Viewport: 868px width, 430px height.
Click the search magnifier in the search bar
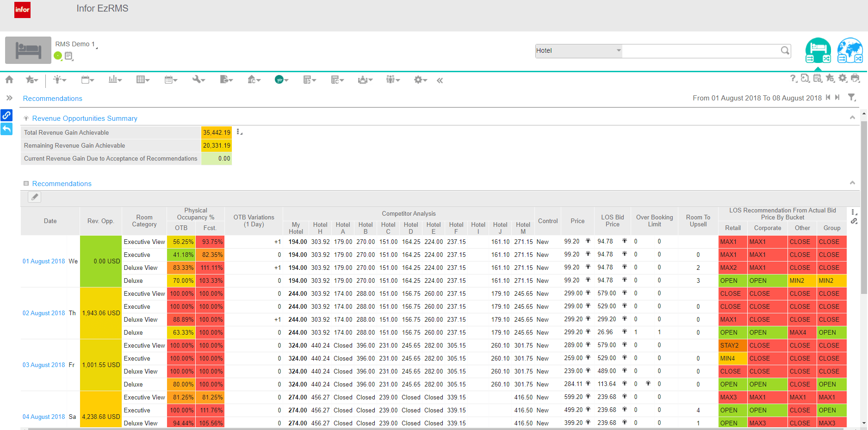(785, 50)
